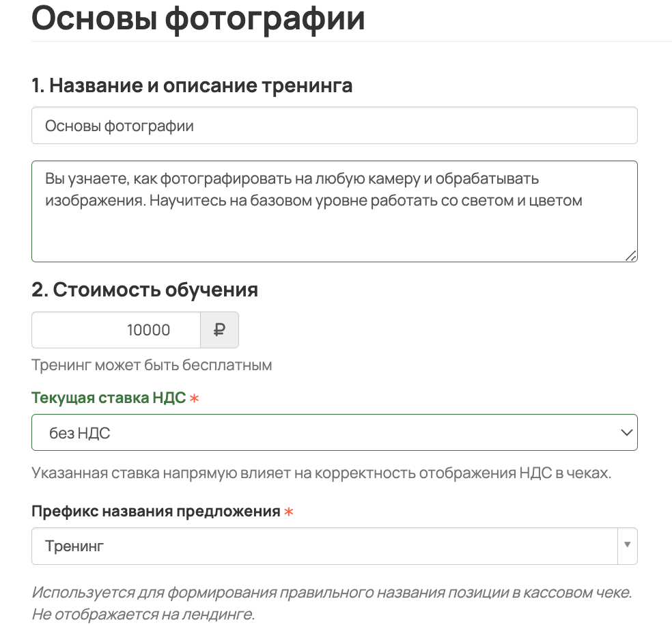Click the training title input field

coord(334,125)
